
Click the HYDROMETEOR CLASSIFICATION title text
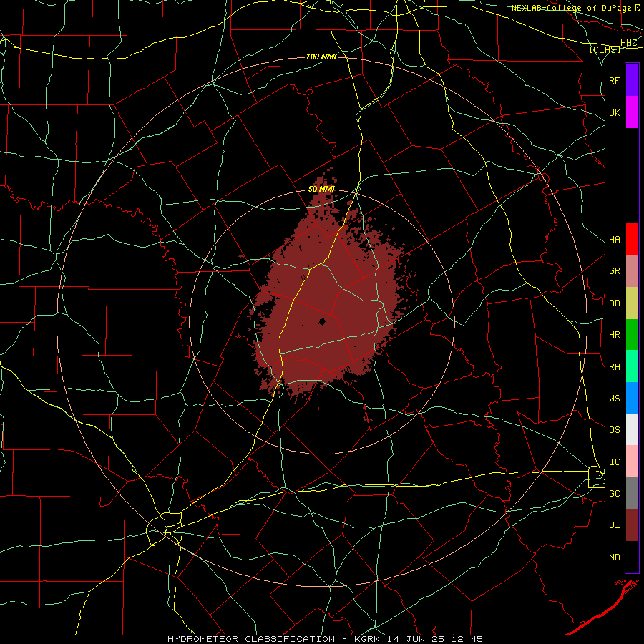pyautogui.click(x=251, y=639)
